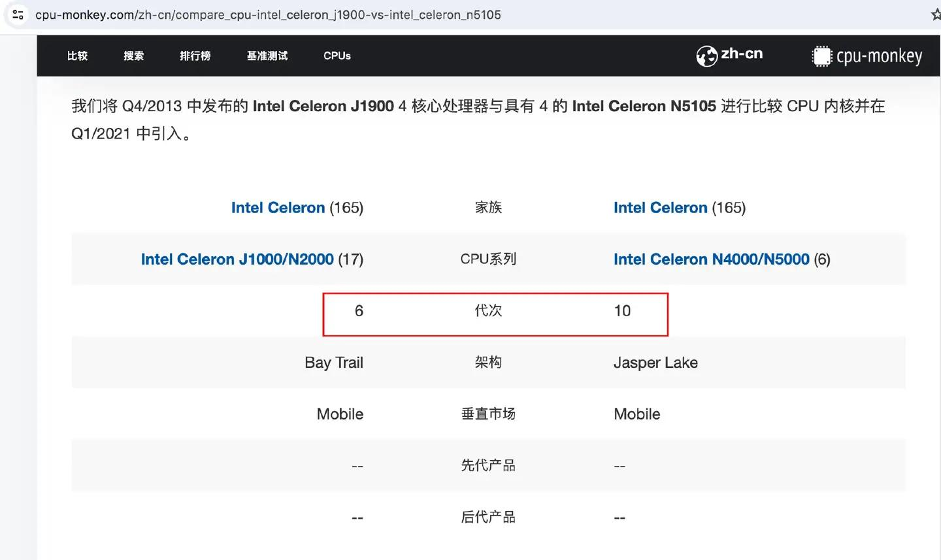
Task: Click the Jasper Lake architecture cell
Action: pos(655,363)
